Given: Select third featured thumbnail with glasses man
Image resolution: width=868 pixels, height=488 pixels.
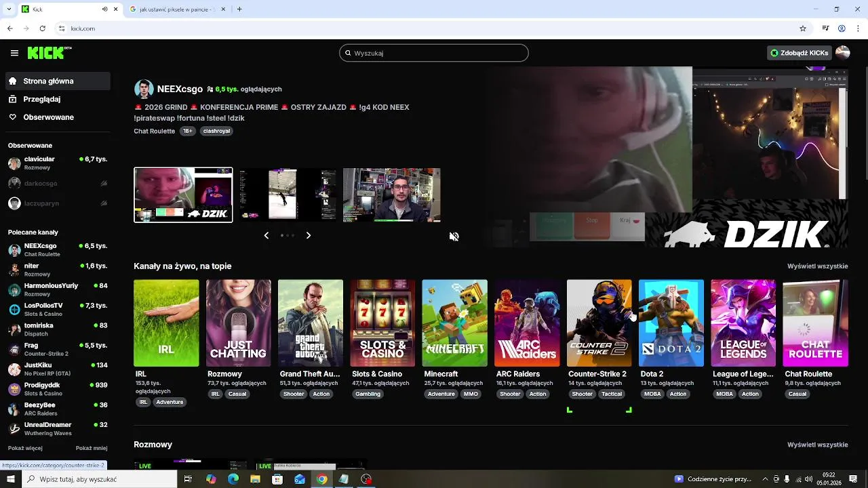Looking at the screenshot, I should [392, 195].
